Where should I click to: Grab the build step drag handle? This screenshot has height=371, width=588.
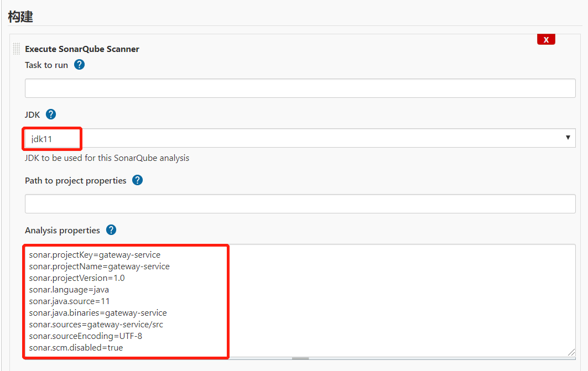16,49
